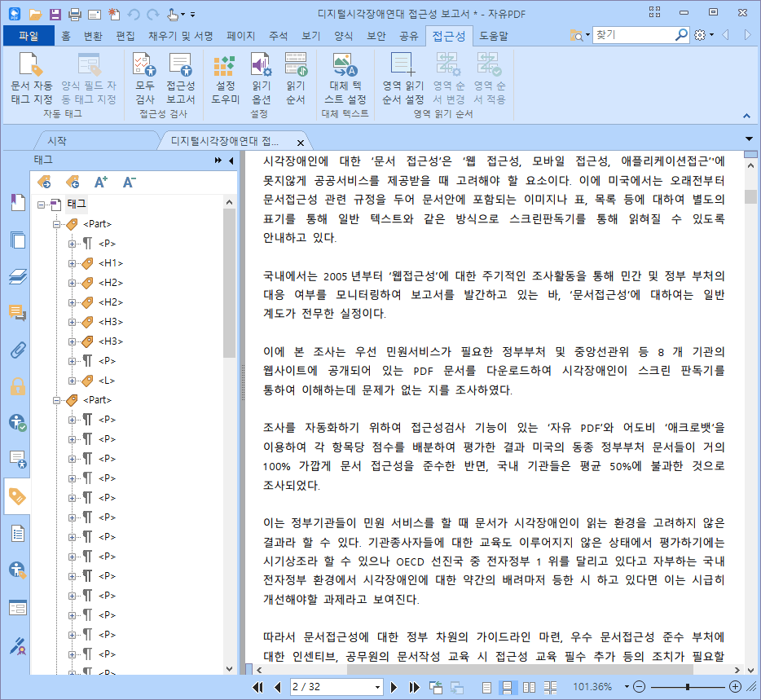Open the zoom percentage dropdown

(627, 687)
